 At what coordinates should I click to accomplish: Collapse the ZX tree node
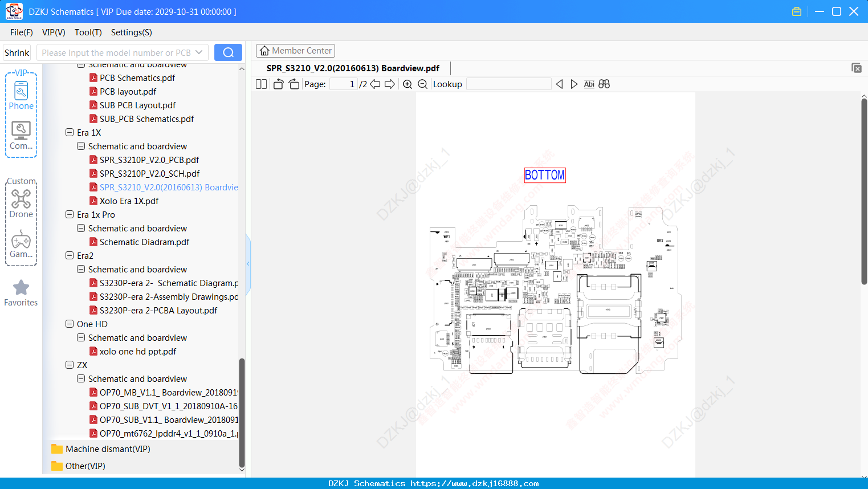(70, 365)
